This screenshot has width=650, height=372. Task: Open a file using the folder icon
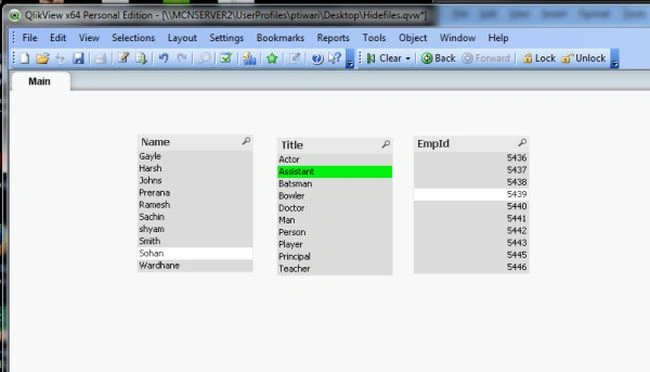42,58
